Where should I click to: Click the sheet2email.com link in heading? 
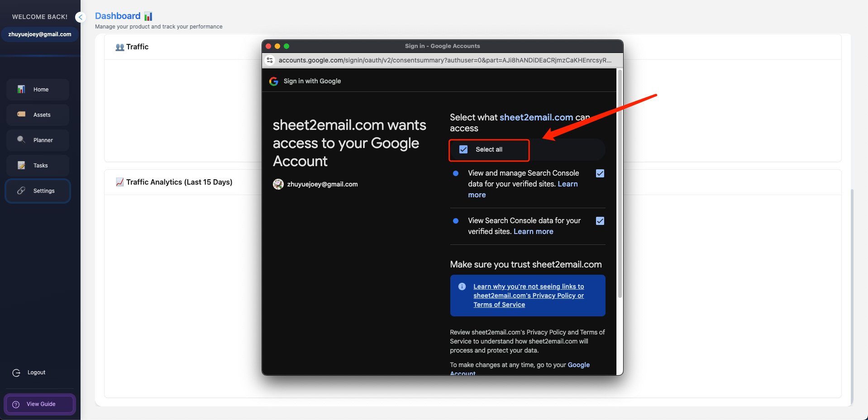[536, 117]
